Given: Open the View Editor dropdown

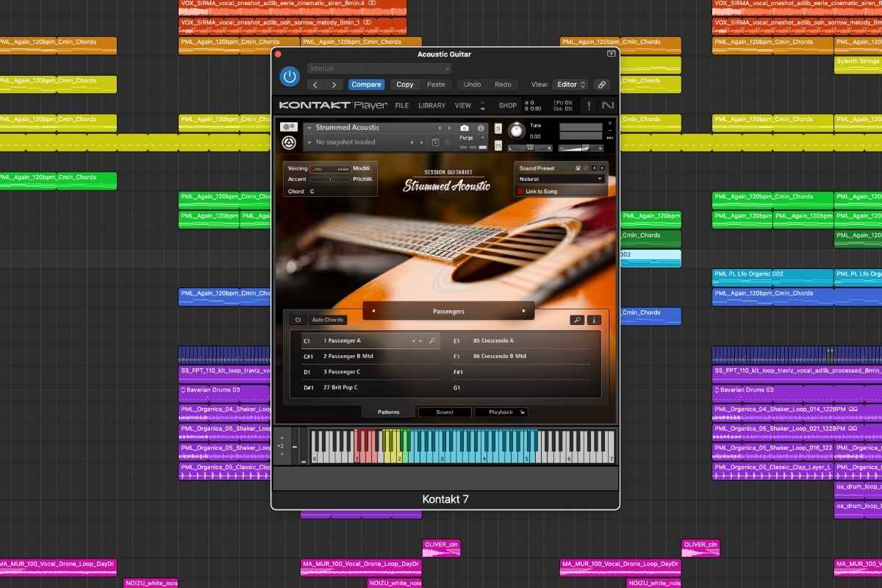Looking at the screenshot, I should [570, 85].
